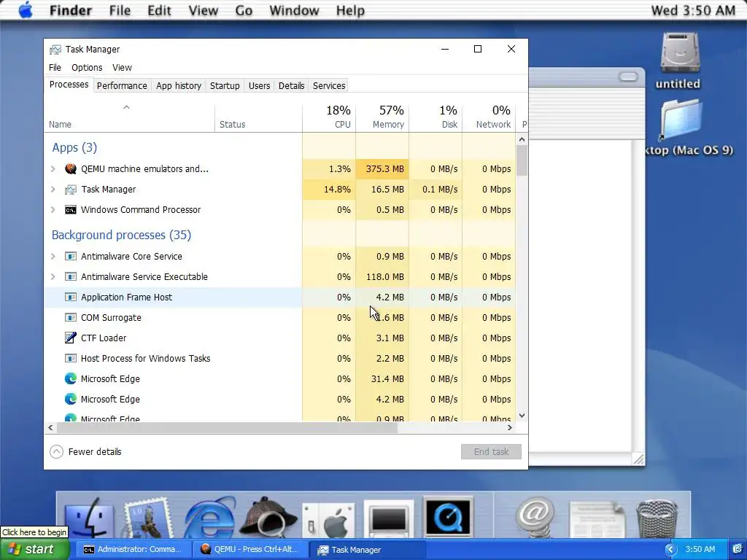Screen dimensions: 747x560
Task: Click the @ spring icon in the dock
Action: point(535,518)
